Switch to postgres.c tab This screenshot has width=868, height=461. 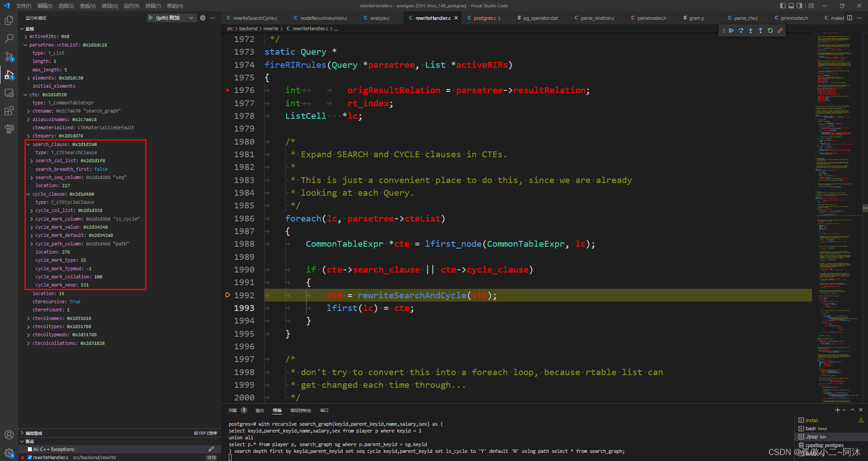(x=487, y=18)
